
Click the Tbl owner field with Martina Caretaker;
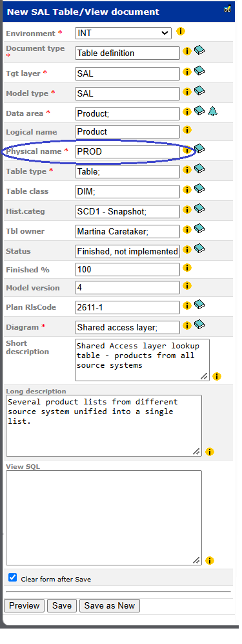tap(127, 232)
